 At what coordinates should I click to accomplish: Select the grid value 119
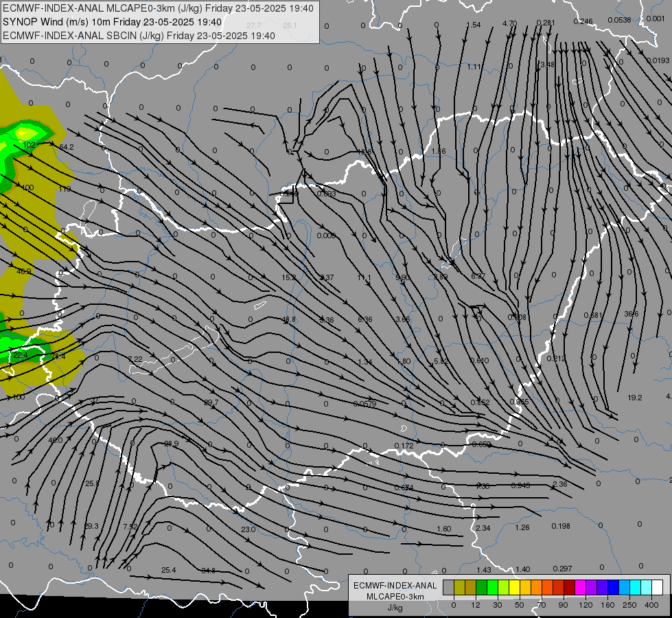65,189
